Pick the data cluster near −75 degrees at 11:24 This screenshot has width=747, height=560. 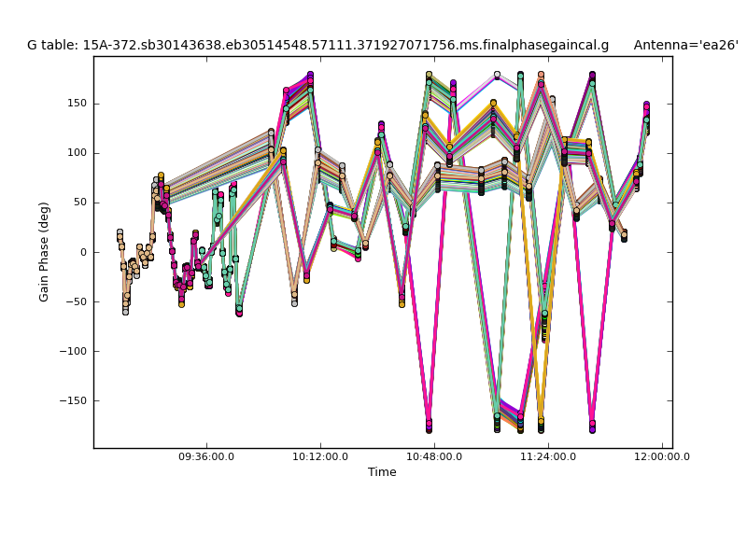(544, 327)
